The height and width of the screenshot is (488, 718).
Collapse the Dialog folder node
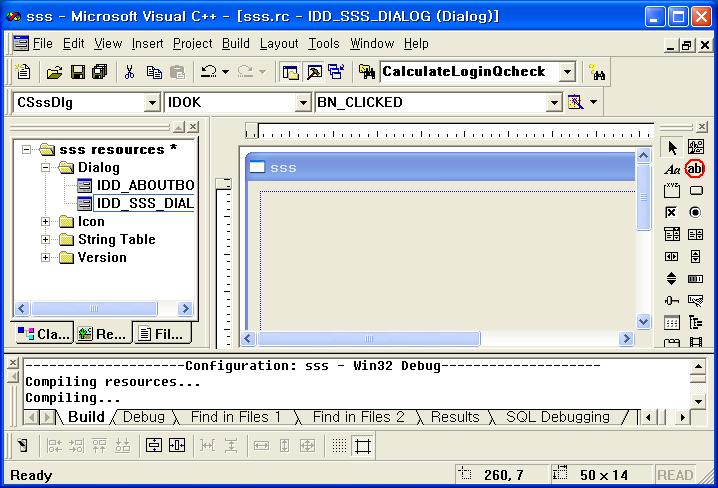pyautogui.click(x=45, y=168)
